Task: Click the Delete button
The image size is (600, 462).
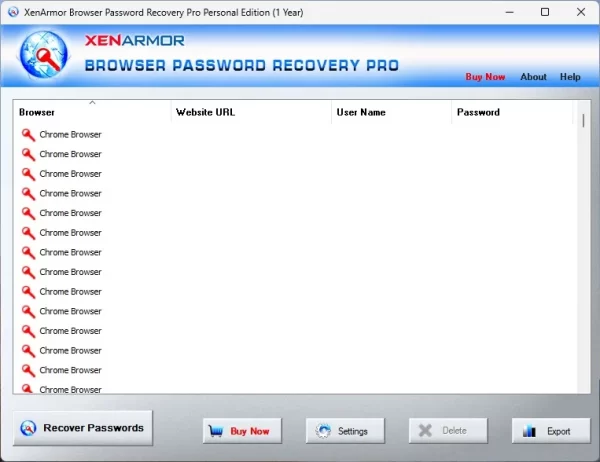Action: (x=448, y=431)
